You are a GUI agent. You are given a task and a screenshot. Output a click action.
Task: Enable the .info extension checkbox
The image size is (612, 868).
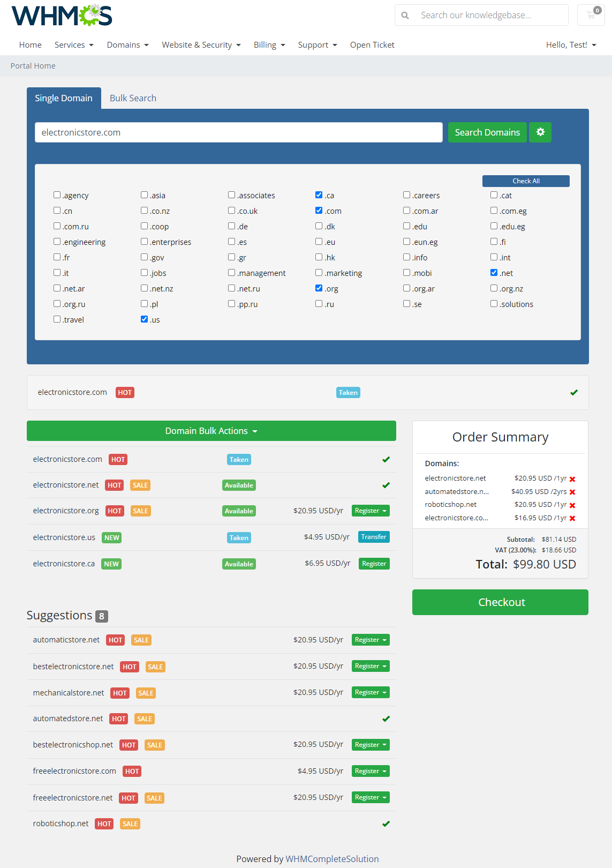click(407, 257)
